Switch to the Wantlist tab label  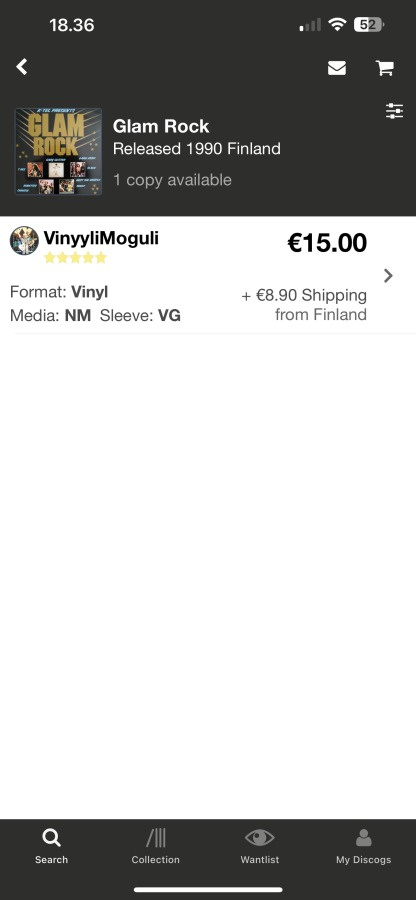tap(260, 860)
